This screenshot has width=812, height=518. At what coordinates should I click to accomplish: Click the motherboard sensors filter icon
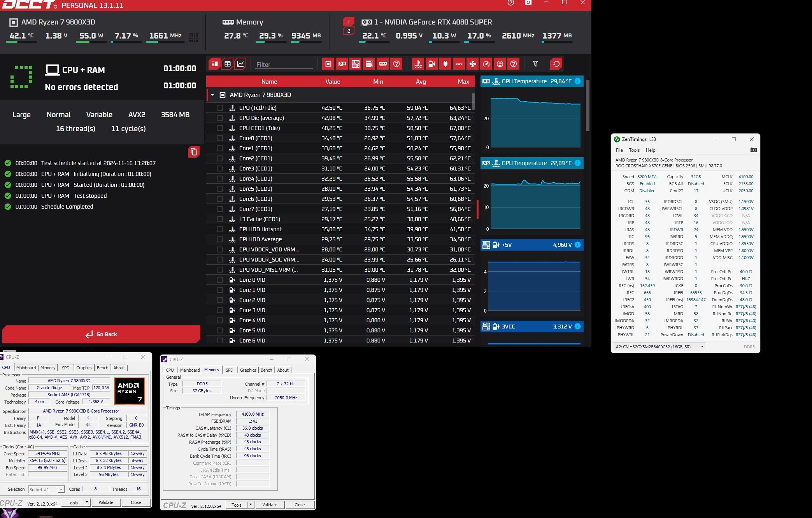(x=355, y=64)
